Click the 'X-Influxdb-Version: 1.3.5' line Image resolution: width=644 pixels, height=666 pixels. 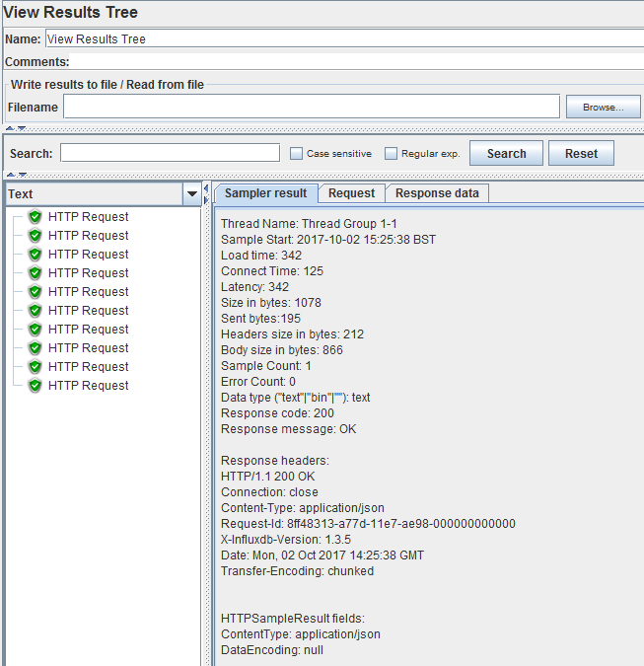286,540
